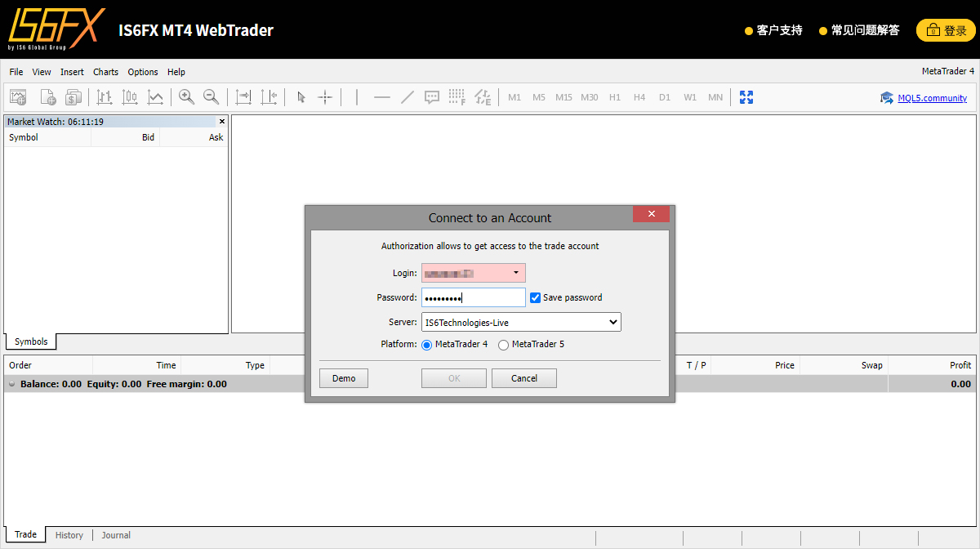Viewport: 980px width, 549px height.
Task: Open the Charts menu
Action: [105, 72]
